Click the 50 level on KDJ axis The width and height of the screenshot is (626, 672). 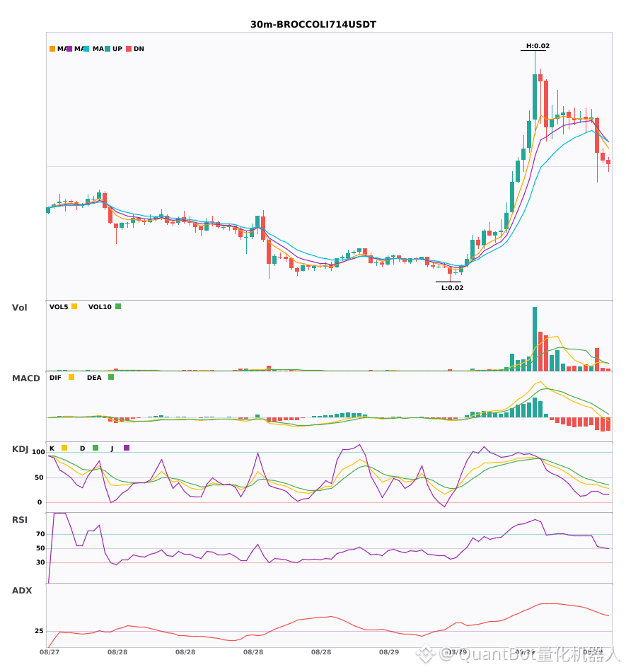(x=39, y=477)
